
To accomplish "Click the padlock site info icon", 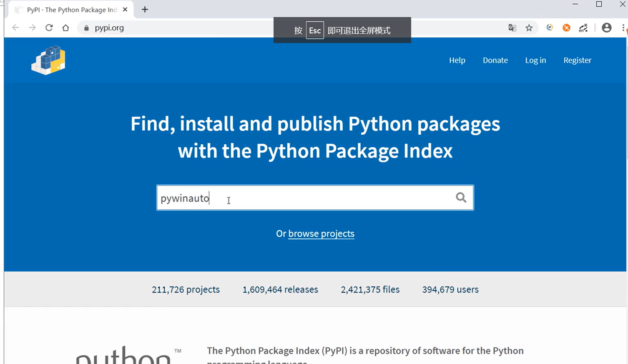I will click(86, 28).
